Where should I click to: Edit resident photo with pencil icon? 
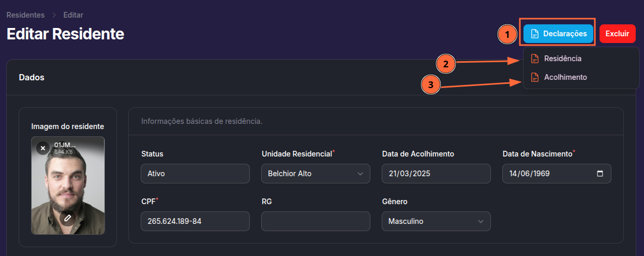[x=67, y=218]
